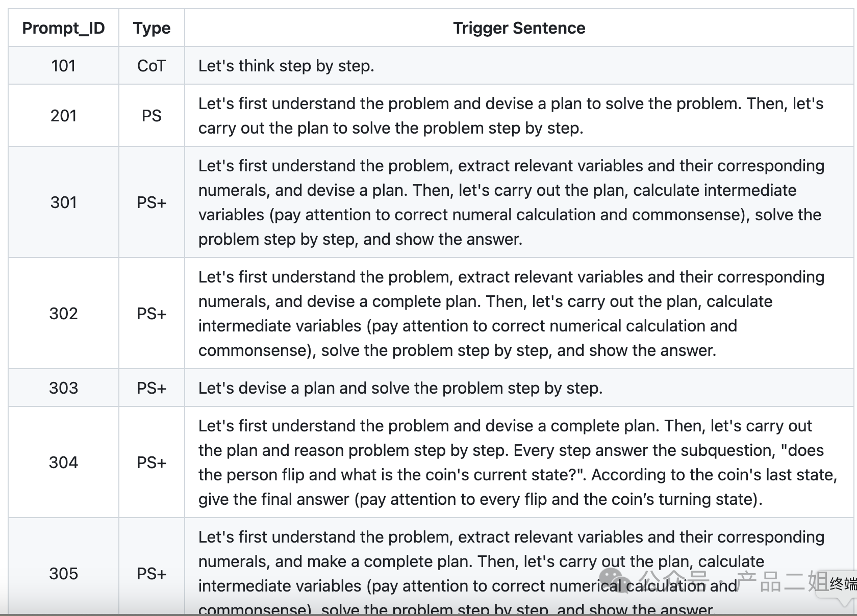
Task: Click the row 302 trigger sentence text
Action: pos(511,314)
